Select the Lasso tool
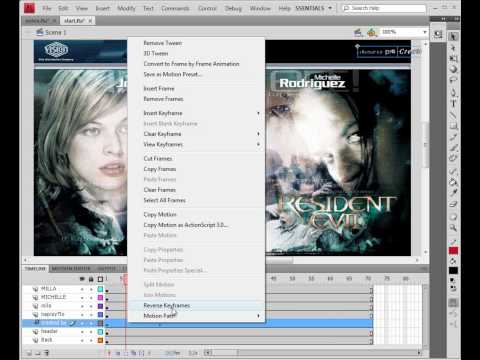Viewport: 480px width, 360px height. coord(453,80)
